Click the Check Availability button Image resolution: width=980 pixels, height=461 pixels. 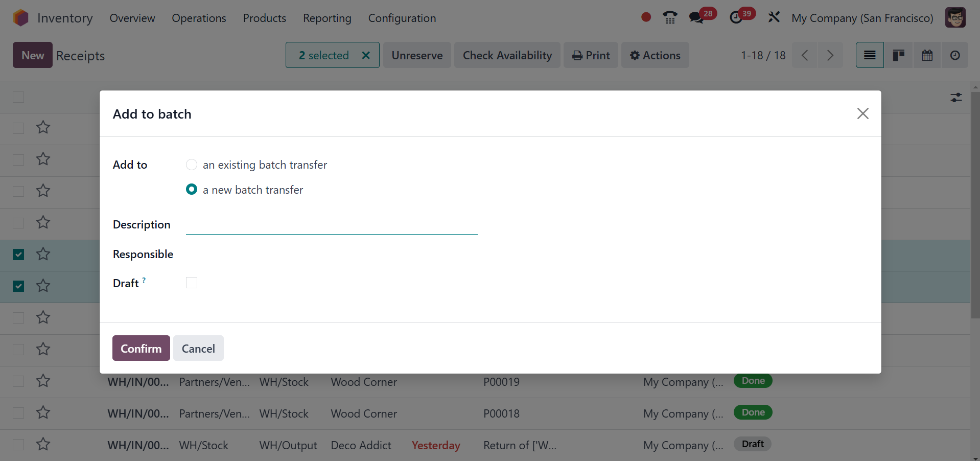[x=507, y=55]
